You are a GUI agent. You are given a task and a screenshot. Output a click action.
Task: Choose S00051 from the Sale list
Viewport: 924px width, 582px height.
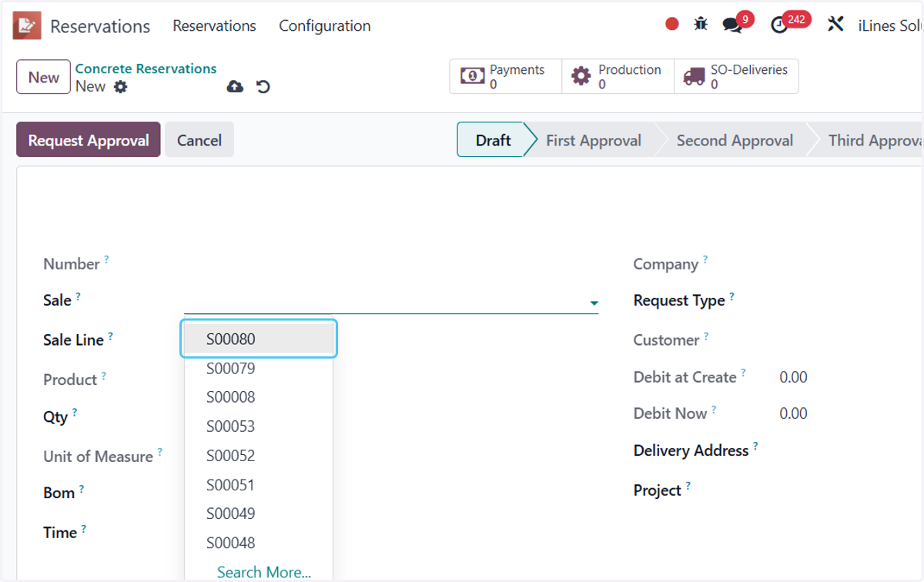259,485
